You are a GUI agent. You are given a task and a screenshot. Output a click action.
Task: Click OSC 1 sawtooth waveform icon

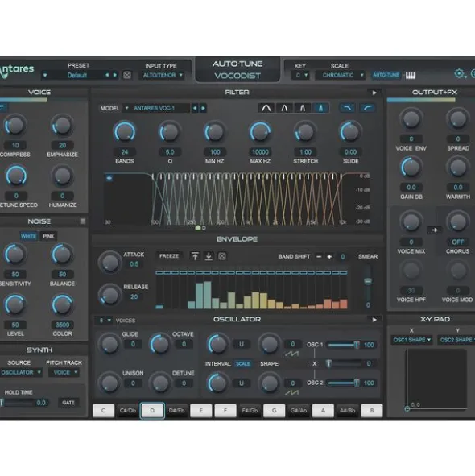tap(291, 354)
